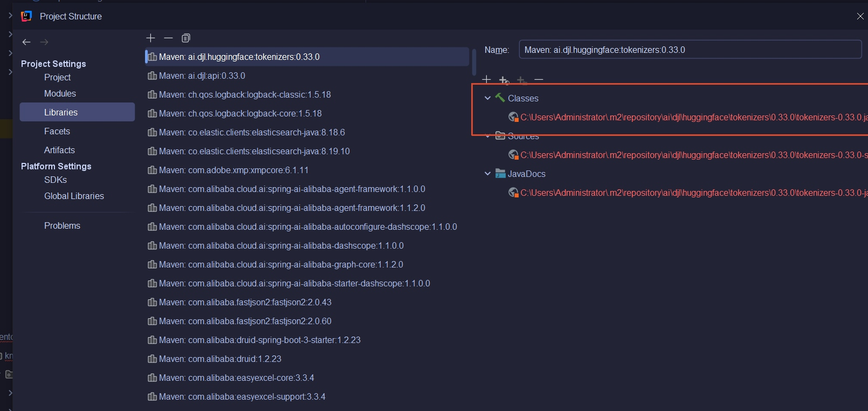The image size is (868, 411).
Task: Select the Classes tree node
Action: coord(523,98)
